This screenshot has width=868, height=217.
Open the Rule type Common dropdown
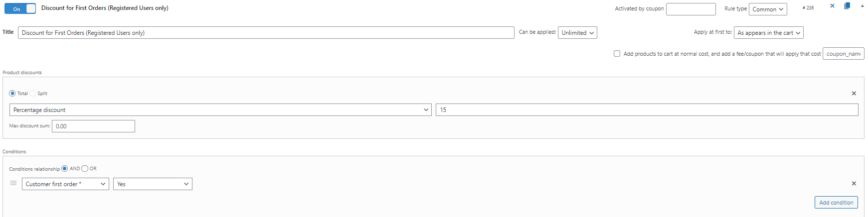[x=768, y=9]
